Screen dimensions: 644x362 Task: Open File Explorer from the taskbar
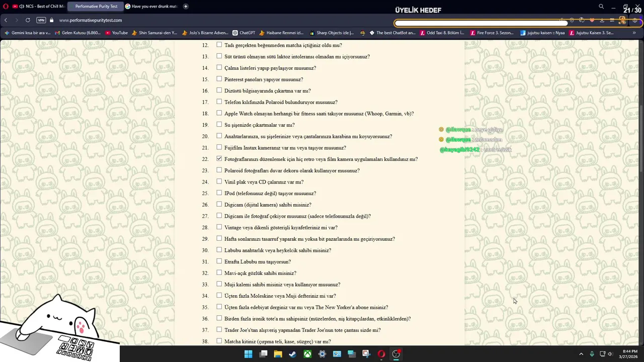278,354
